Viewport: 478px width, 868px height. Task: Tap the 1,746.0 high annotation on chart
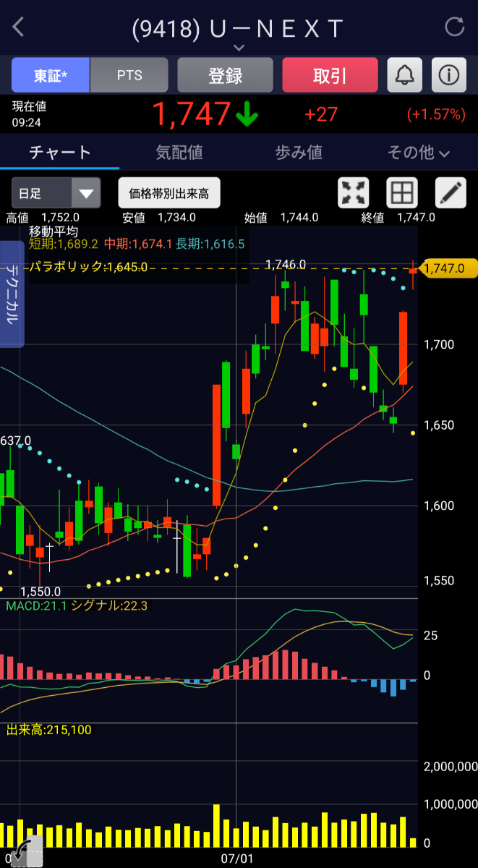(x=286, y=265)
